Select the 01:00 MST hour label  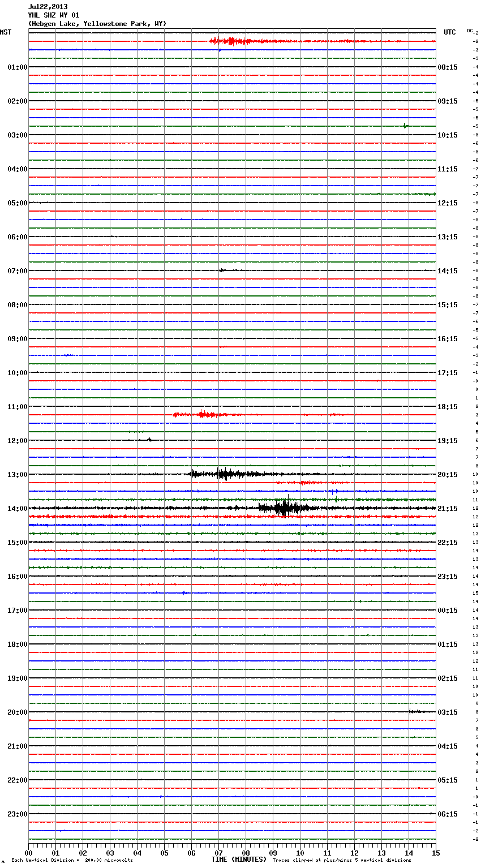[18, 67]
